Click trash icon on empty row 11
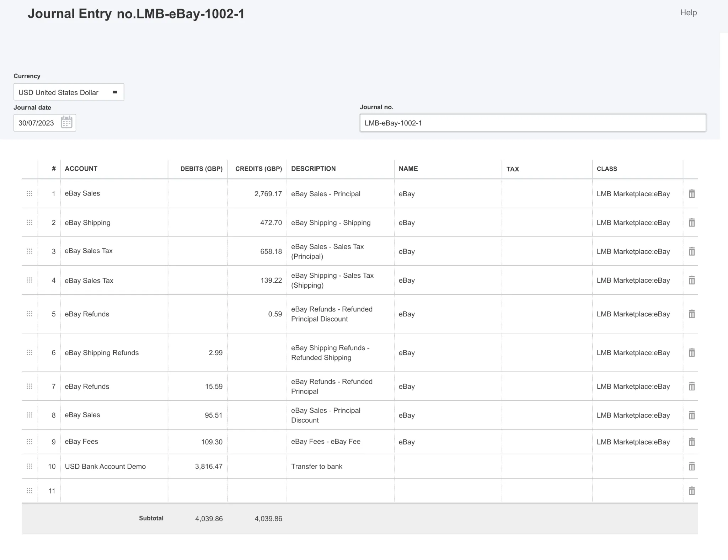Screen dimensions: 728x560 [692, 491]
